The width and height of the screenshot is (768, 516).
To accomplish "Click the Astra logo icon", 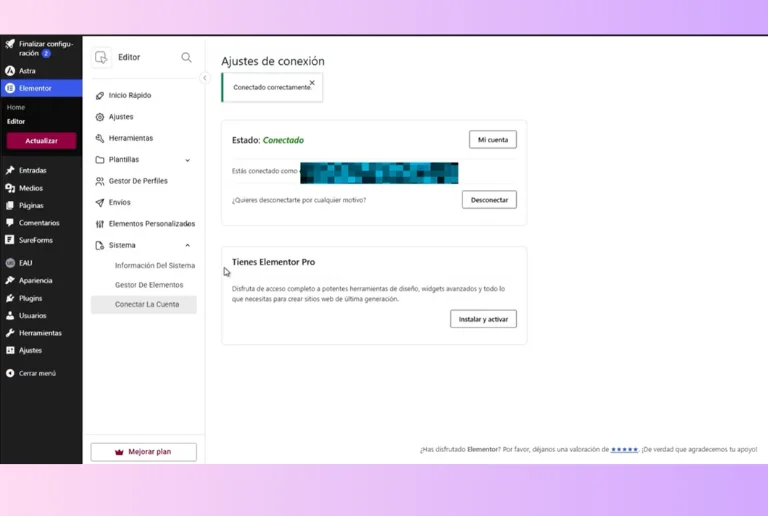I will click(x=10, y=71).
